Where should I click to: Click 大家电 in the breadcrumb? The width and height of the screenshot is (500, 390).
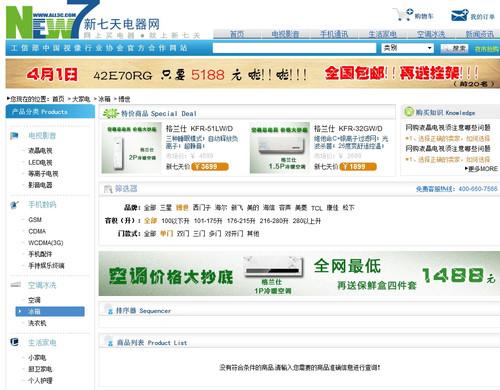click(81, 99)
